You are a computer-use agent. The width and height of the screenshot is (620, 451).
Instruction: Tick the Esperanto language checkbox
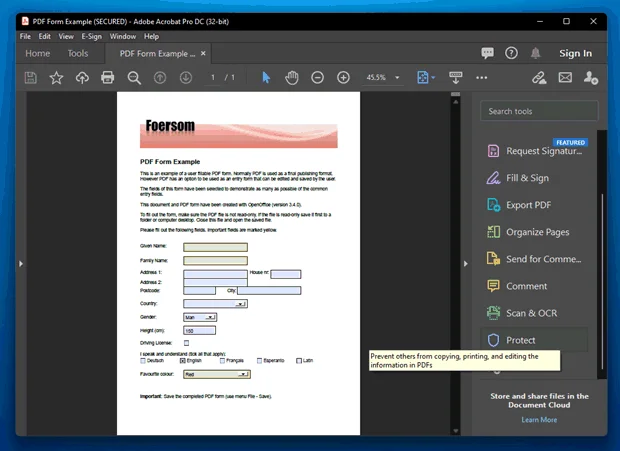click(259, 360)
